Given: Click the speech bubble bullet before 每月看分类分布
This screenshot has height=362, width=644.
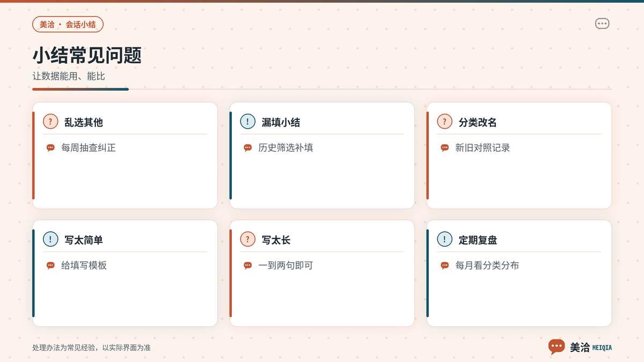Looking at the screenshot, I should coord(444,265).
